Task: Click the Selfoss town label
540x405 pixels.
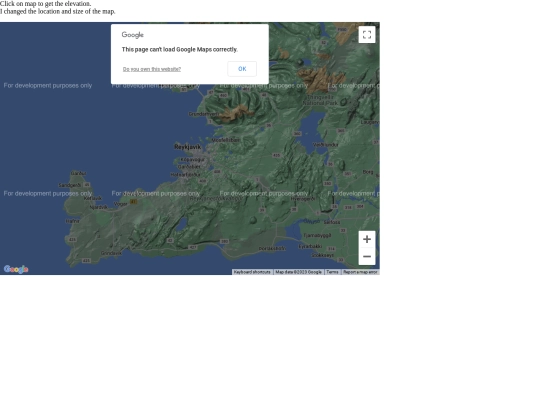Action: [332, 222]
